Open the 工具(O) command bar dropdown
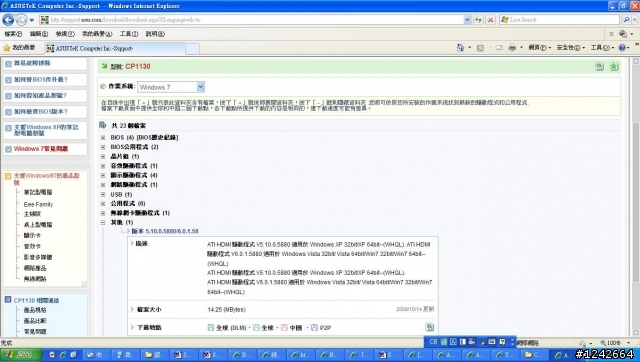Viewport: 640px width, 362px height. point(602,48)
